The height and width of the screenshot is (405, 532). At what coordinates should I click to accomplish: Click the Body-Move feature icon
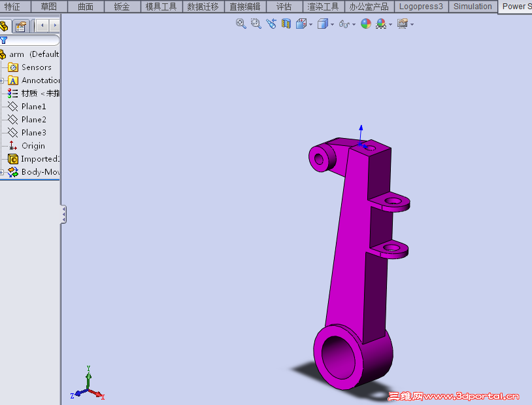click(x=13, y=172)
